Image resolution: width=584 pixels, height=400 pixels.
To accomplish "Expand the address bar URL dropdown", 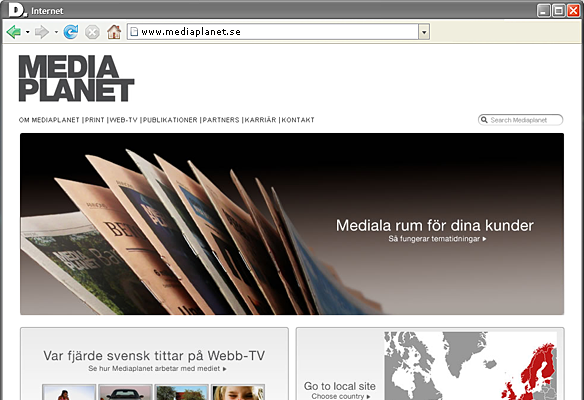I will pos(424,32).
